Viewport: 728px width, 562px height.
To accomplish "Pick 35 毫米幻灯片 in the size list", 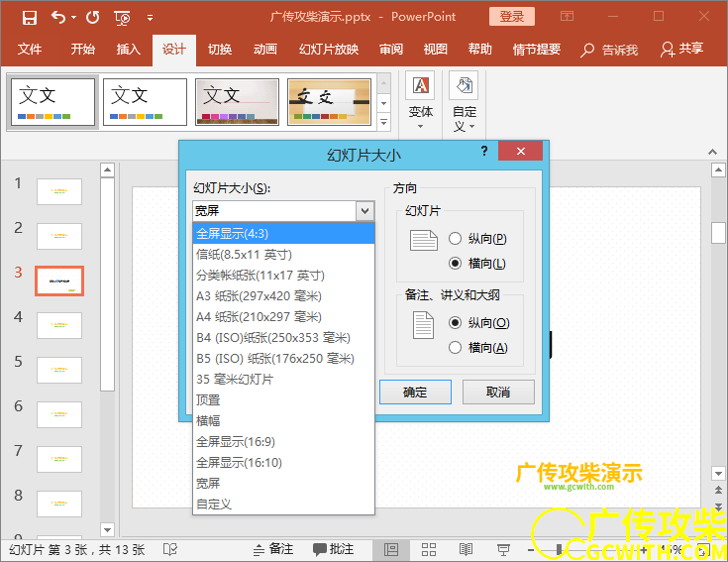I will coord(283,379).
